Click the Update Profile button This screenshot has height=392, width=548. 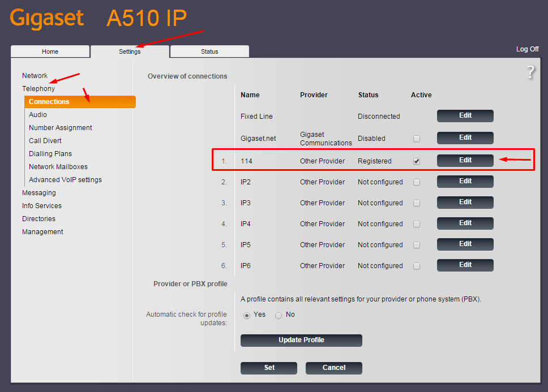(301, 341)
